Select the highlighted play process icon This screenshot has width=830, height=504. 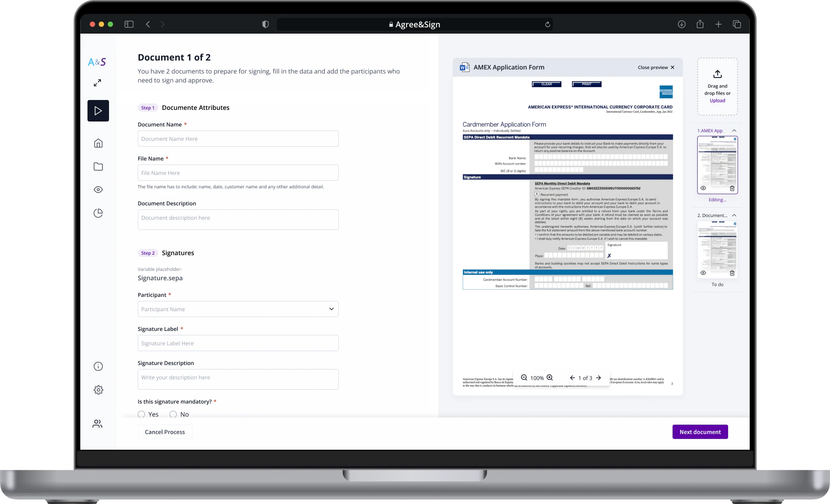(98, 110)
